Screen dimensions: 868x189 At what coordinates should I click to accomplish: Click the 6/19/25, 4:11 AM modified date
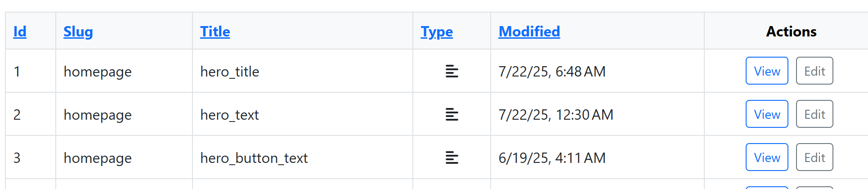tap(552, 158)
